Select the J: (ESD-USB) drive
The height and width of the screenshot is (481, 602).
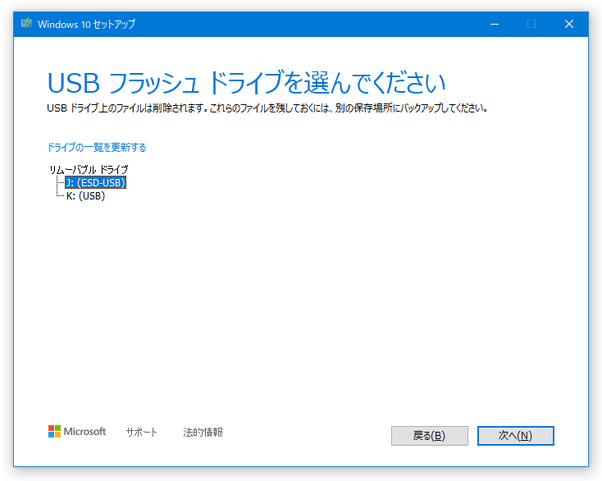[96, 182]
